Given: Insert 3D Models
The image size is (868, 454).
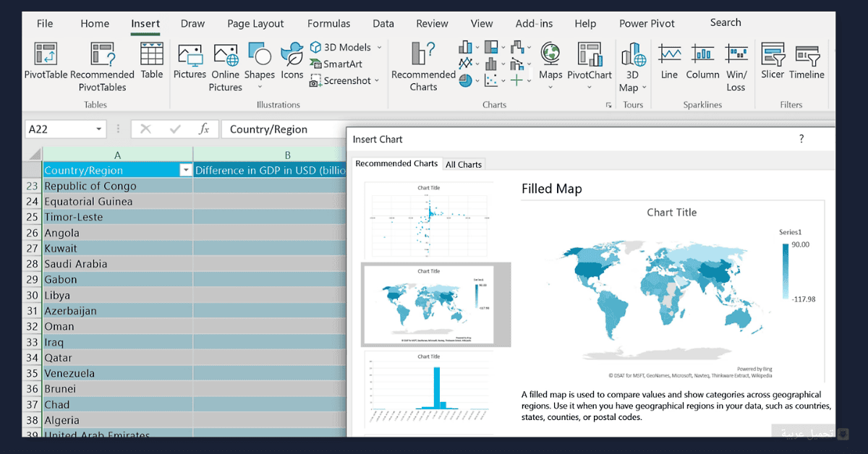Looking at the screenshot, I should coord(340,47).
